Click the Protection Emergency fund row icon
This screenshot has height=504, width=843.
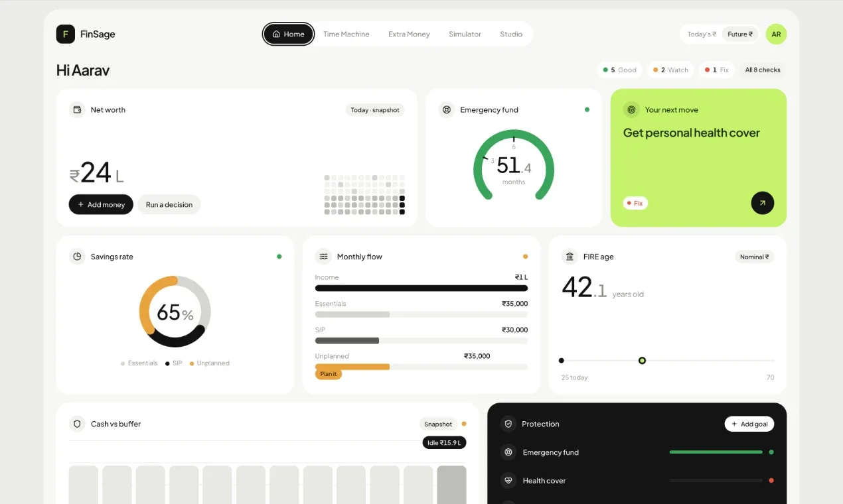click(508, 452)
